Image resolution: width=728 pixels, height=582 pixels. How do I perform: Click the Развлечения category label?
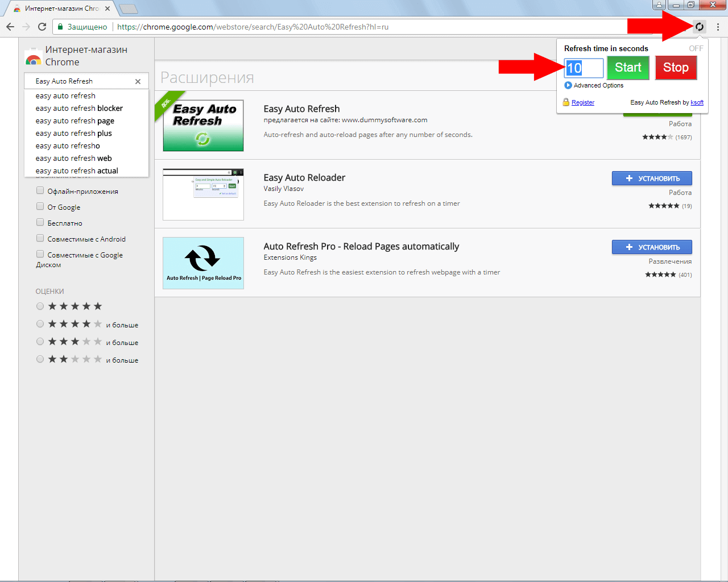pyautogui.click(x=670, y=261)
